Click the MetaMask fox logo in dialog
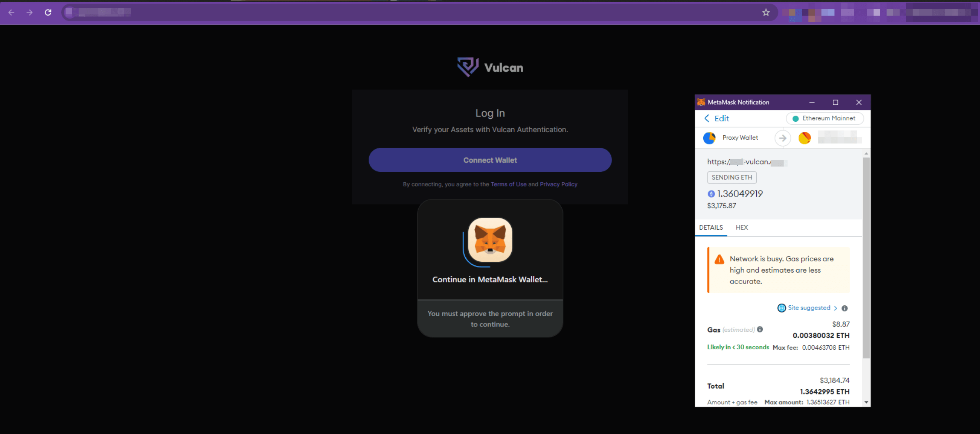980x434 pixels. point(490,240)
